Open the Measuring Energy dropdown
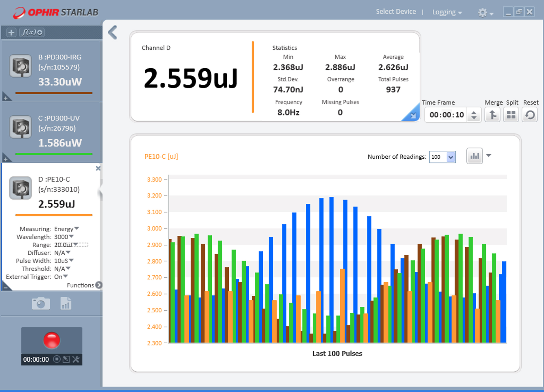 tap(76, 228)
